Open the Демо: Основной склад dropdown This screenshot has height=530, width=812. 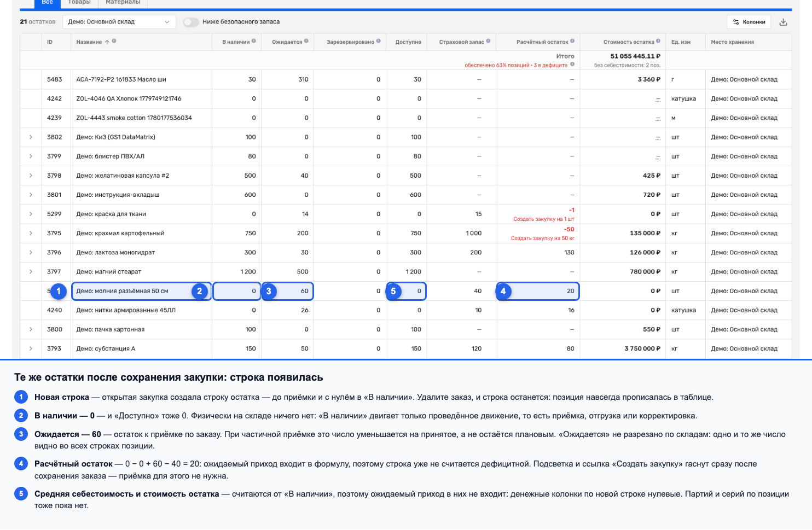point(119,22)
